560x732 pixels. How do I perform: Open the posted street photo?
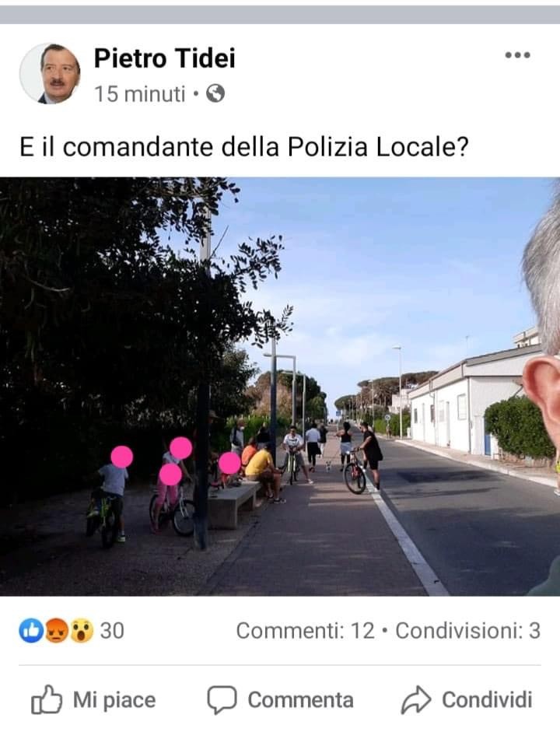(280, 387)
